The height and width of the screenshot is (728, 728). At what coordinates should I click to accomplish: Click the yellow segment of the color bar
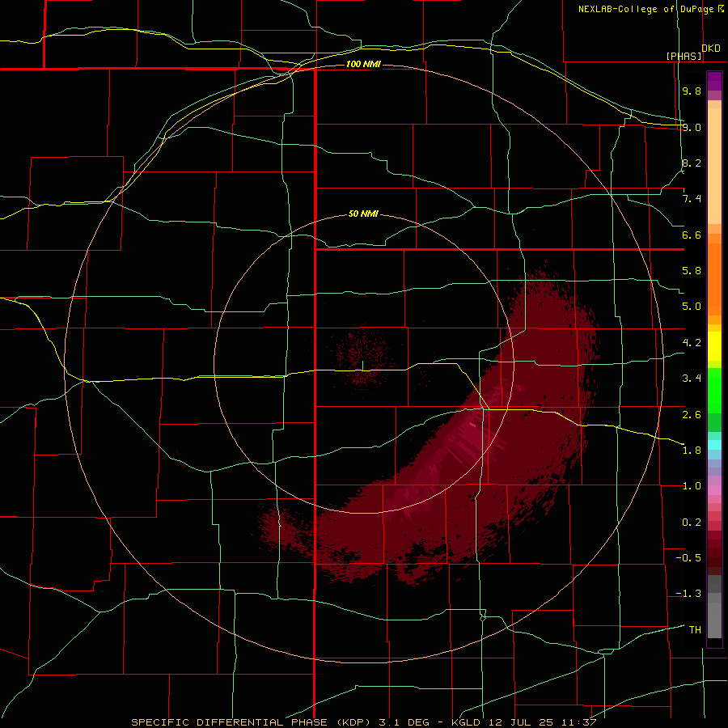[x=714, y=346]
